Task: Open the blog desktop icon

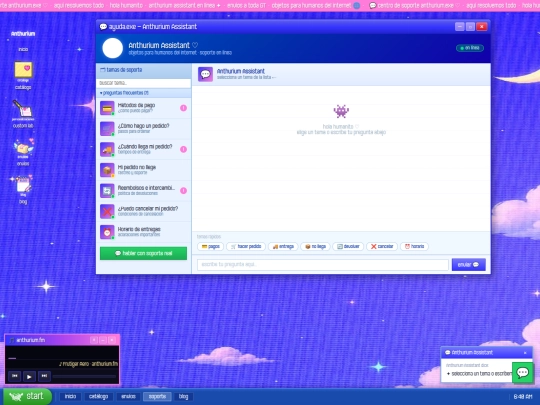Action: [23, 190]
